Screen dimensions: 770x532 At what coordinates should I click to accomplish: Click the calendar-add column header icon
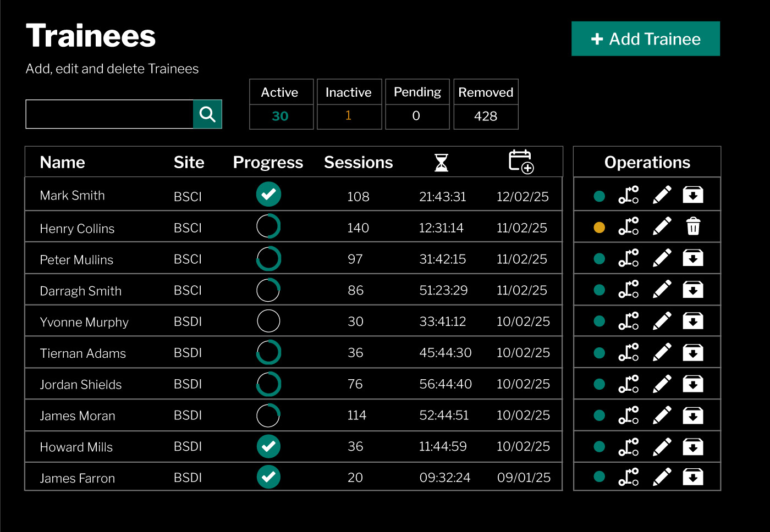[520, 162]
